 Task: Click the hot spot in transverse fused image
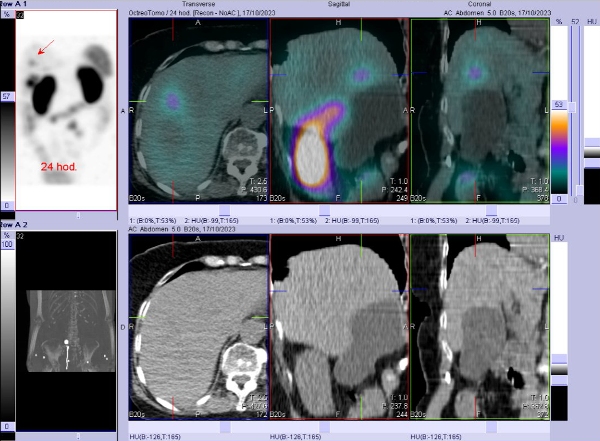(x=174, y=102)
